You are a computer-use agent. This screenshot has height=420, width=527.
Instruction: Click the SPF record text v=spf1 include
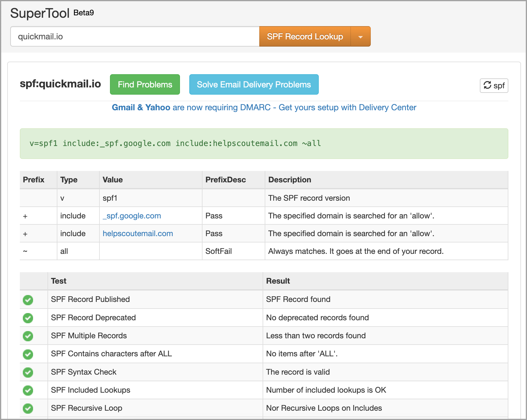pos(175,143)
